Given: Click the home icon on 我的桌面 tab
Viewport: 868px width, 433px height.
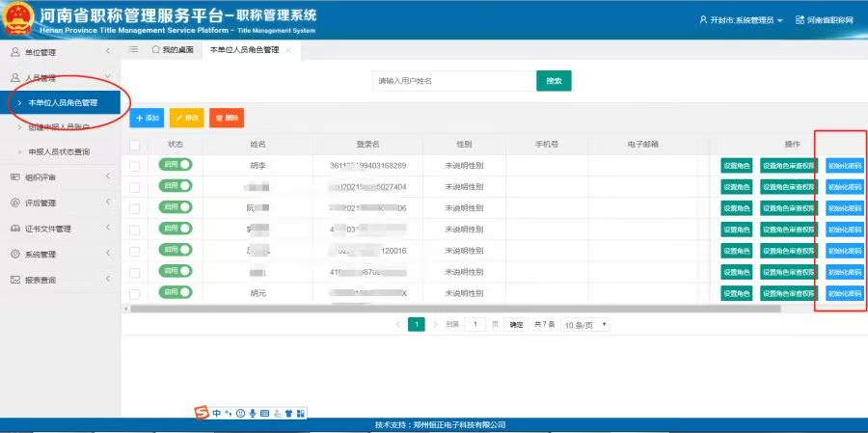Looking at the screenshot, I should click(x=155, y=49).
